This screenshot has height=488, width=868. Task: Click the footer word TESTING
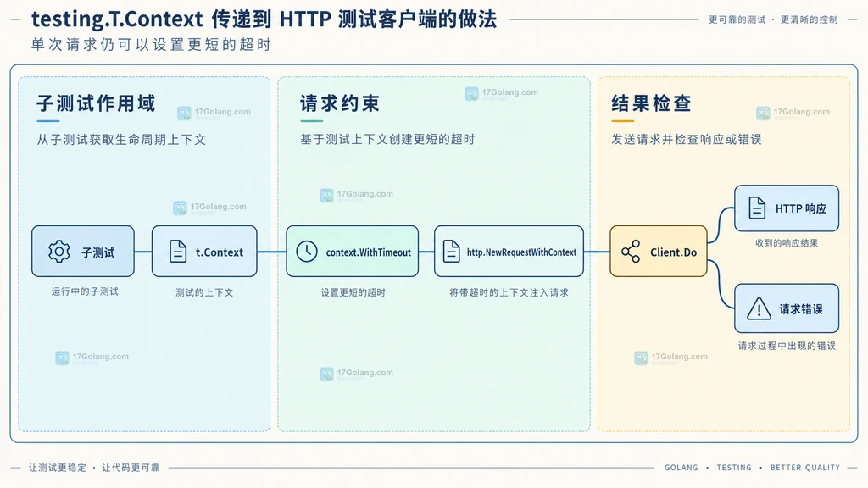[734, 468]
